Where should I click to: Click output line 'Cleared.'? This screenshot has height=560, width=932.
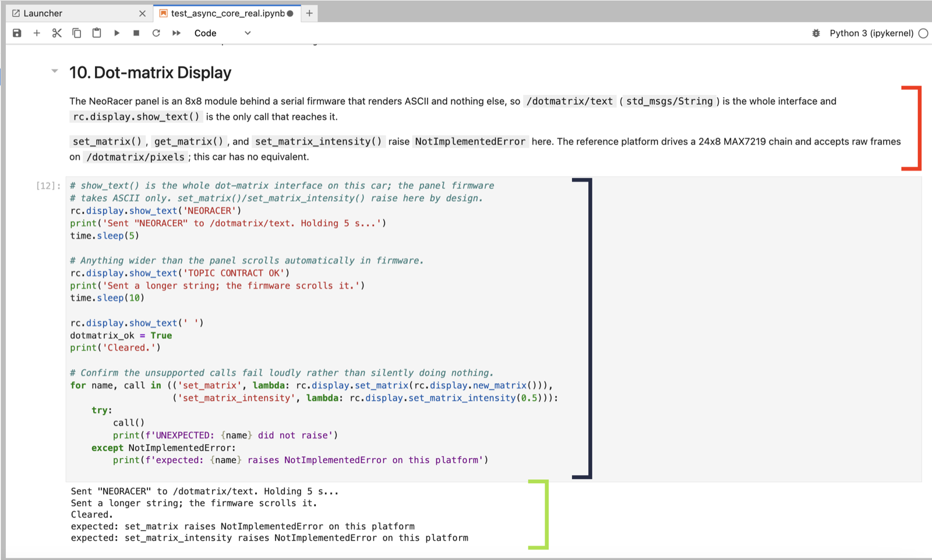[92, 515]
